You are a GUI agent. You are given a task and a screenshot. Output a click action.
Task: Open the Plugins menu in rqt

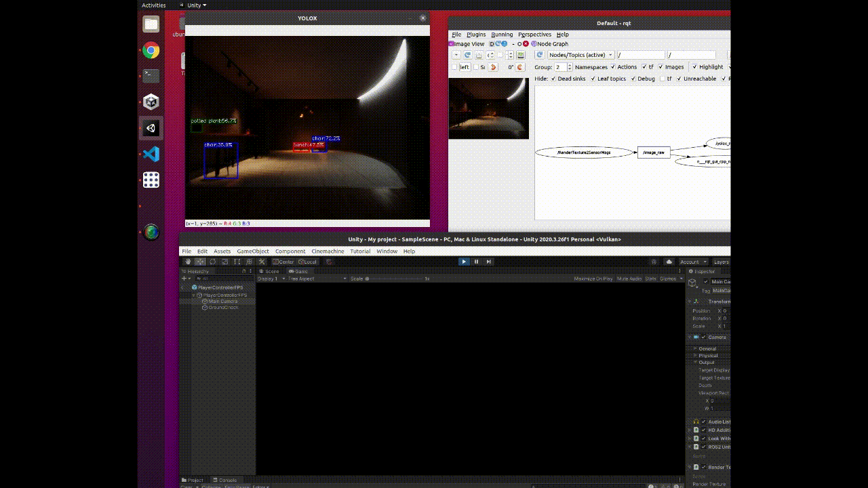(476, 35)
